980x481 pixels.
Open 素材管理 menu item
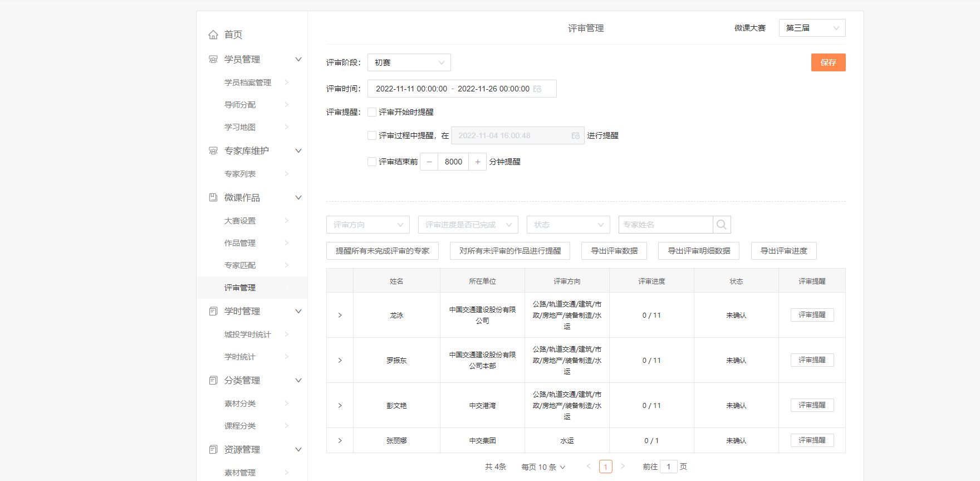(252, 473)
